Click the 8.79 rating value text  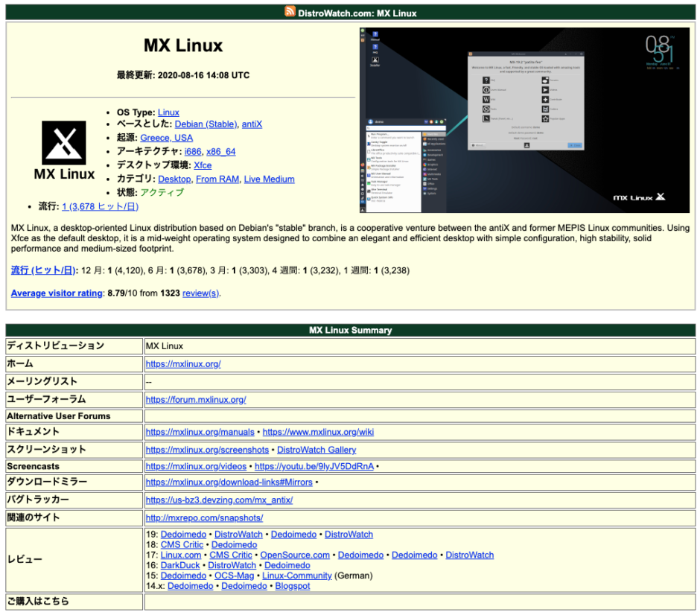point(116,293)
